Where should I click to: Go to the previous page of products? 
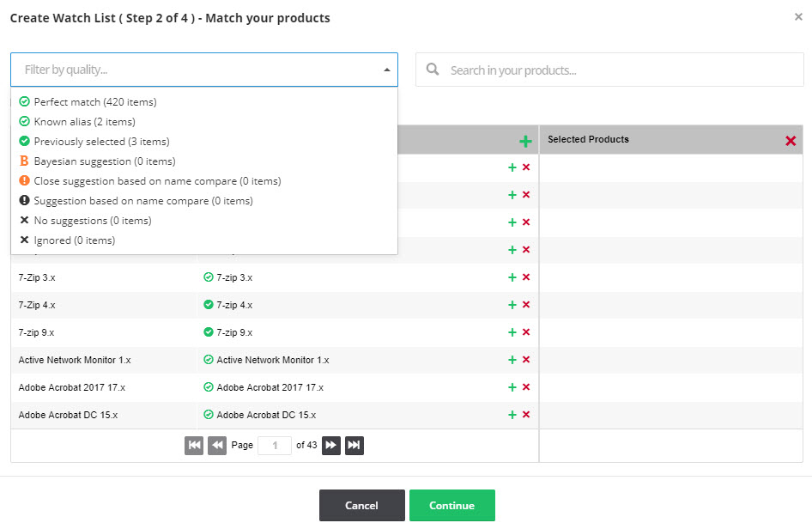click(217, 446)
